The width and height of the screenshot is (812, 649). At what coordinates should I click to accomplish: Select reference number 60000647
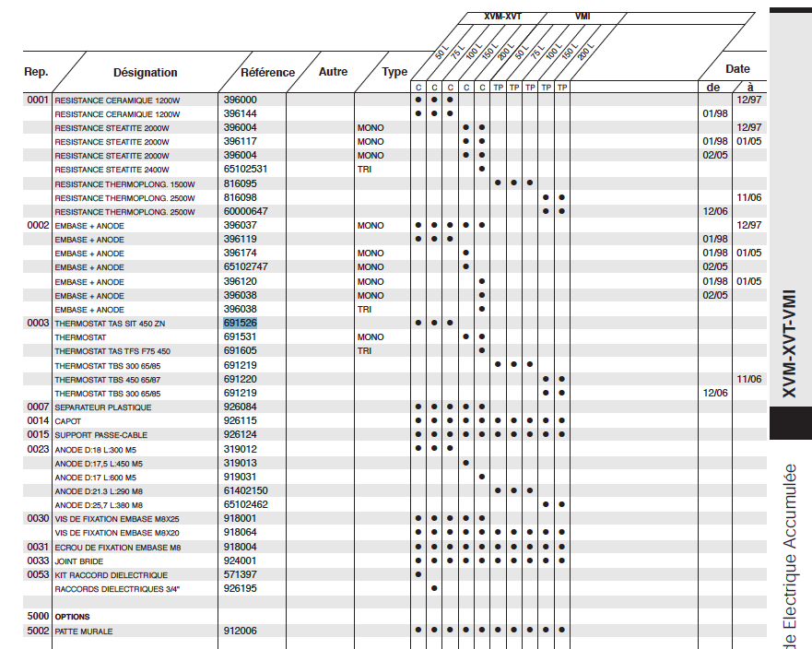[x=245, y=211]
